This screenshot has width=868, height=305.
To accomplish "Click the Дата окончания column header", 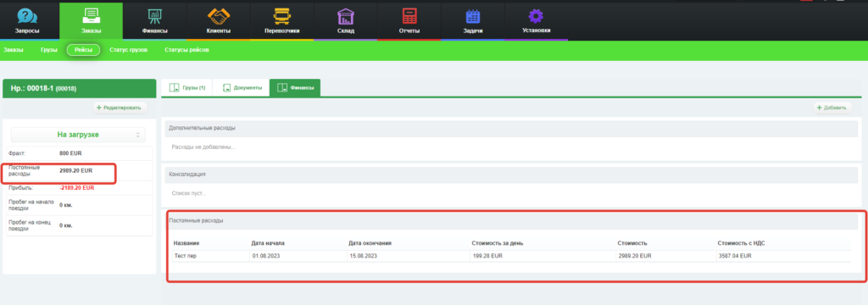I will pyautogui.click(x=370, y=243).
